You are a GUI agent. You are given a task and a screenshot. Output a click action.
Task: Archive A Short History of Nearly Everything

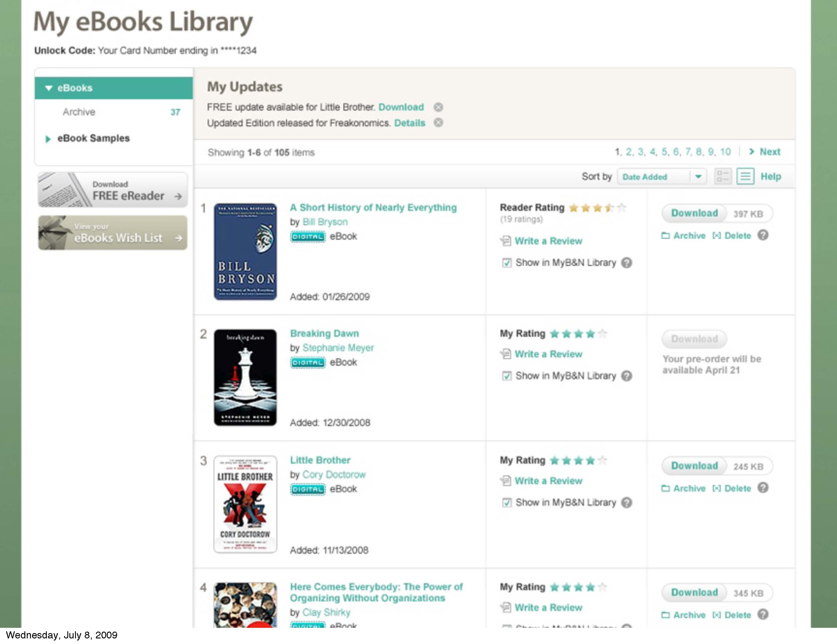click(683, 235)
